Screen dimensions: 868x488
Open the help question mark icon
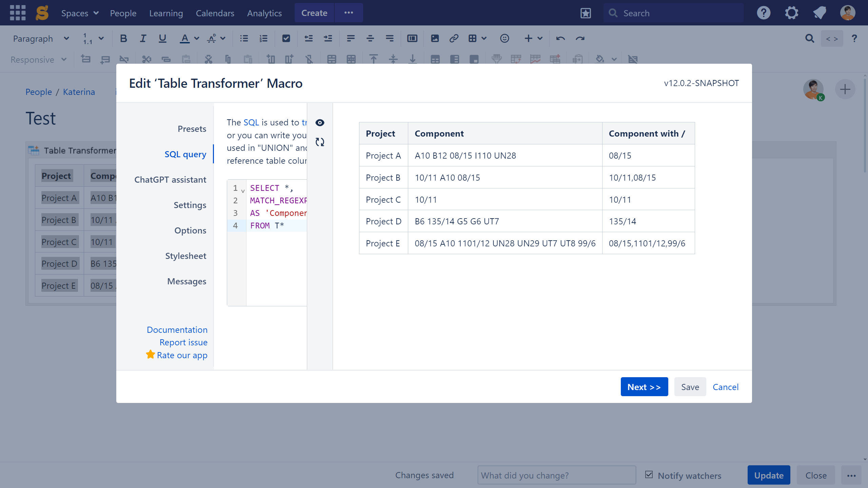pyautogui.click(x=764, y=13)
